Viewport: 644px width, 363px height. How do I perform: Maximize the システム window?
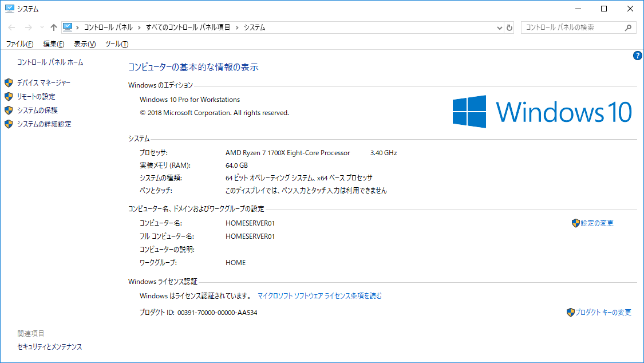[x=604, y=9]
